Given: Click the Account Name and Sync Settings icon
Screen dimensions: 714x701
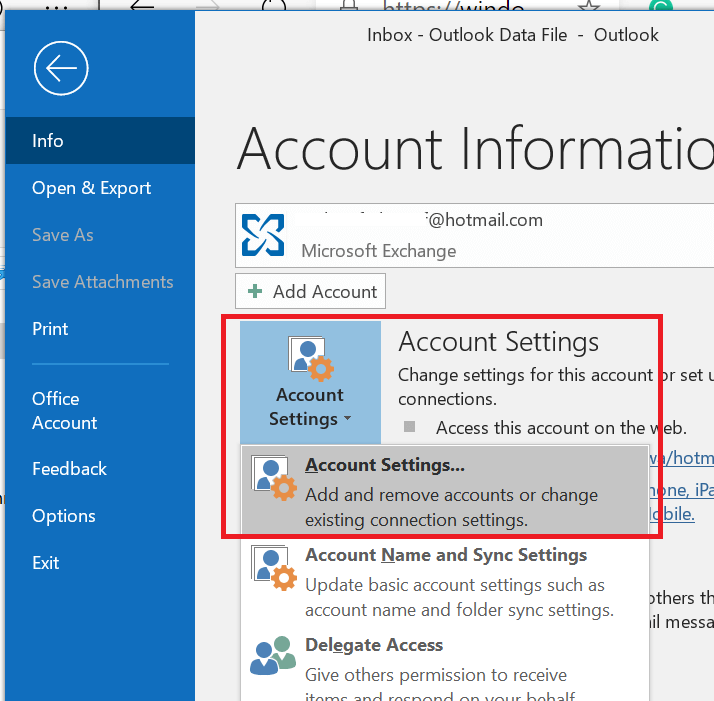Looking at the screenshot, I should [274, 568].
